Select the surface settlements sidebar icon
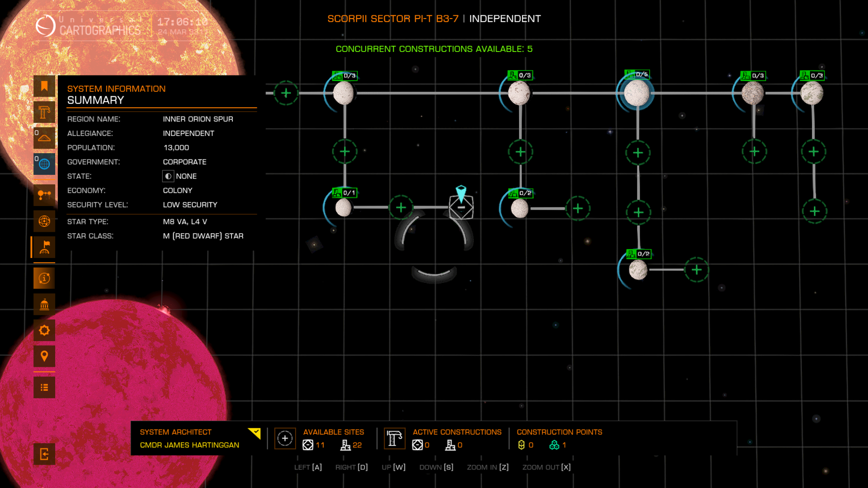 (44, 138)
